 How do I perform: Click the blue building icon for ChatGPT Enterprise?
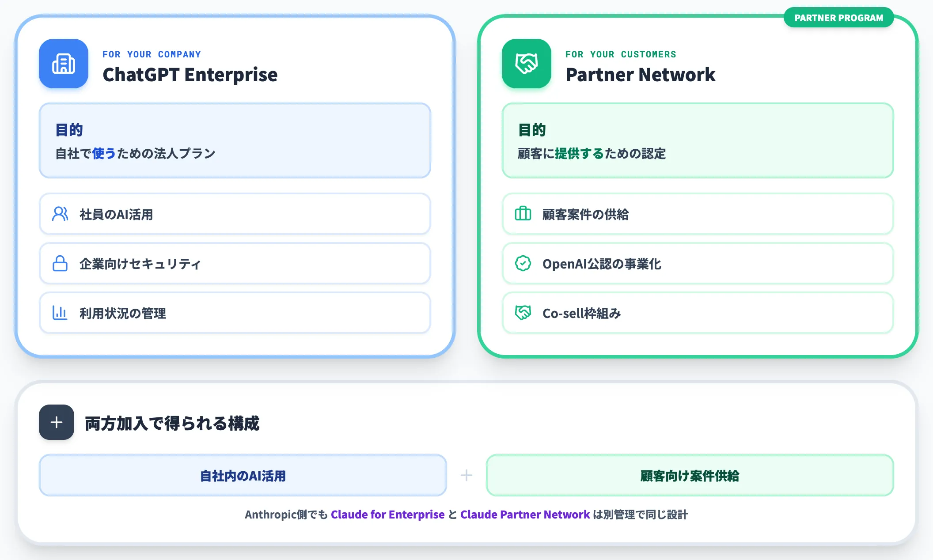click(64, 64)
